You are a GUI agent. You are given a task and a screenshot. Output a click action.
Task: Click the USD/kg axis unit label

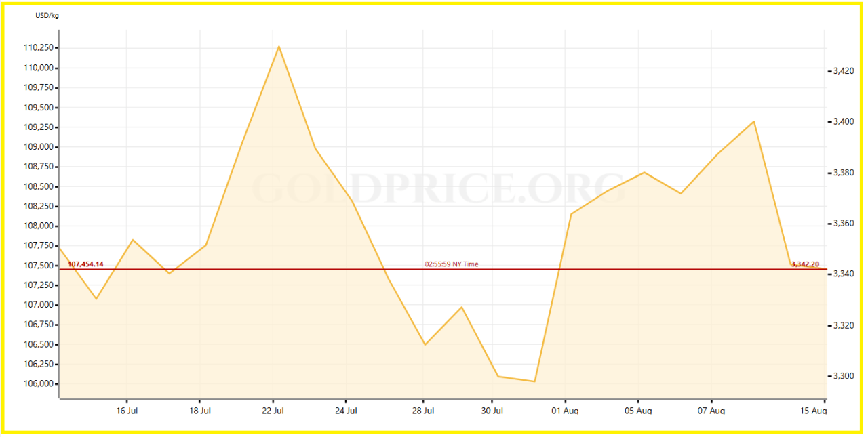click(47, 16)
